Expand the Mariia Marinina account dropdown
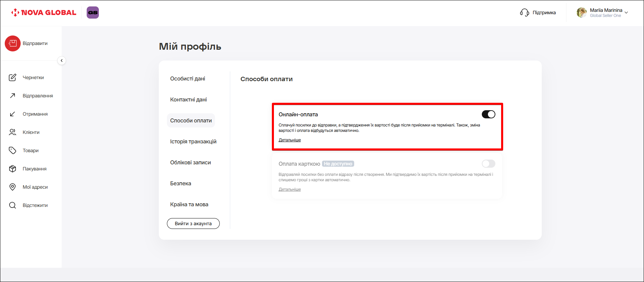 click(626, 13)
